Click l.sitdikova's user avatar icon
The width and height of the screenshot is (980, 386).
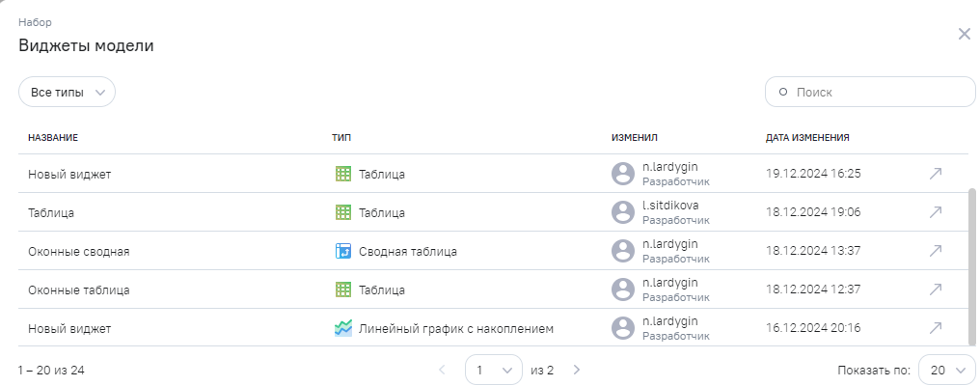pos(623,212)
